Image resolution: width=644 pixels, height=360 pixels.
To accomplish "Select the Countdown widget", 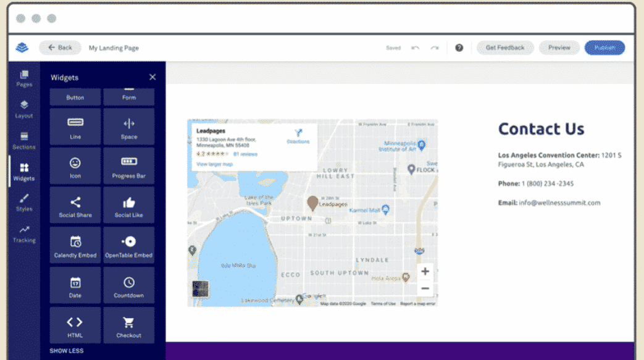I will pyautogui.click(x=129, y=285).
